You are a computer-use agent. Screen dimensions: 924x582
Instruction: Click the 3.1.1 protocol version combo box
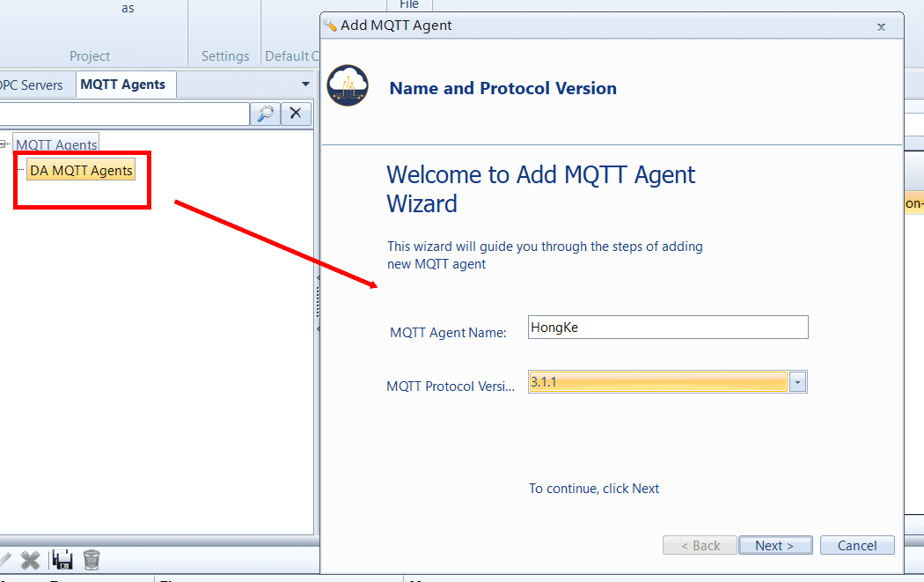click(656, 382)
